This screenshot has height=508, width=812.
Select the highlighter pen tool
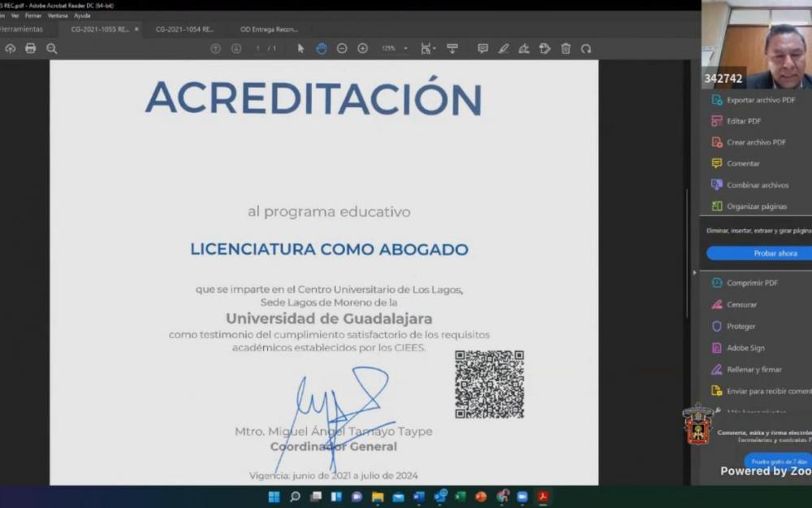(503, 49)
